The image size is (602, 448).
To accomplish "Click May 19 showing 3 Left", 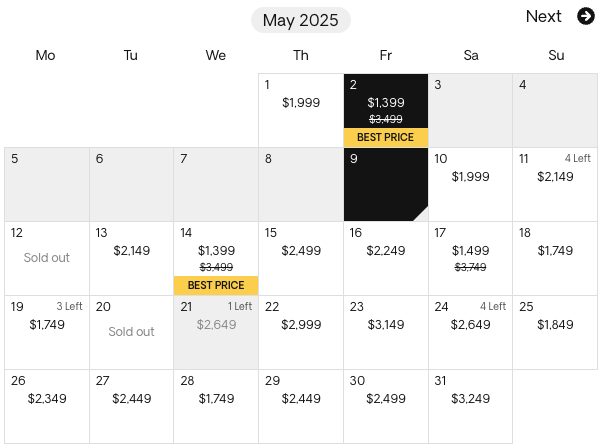I will click(47, 332).
